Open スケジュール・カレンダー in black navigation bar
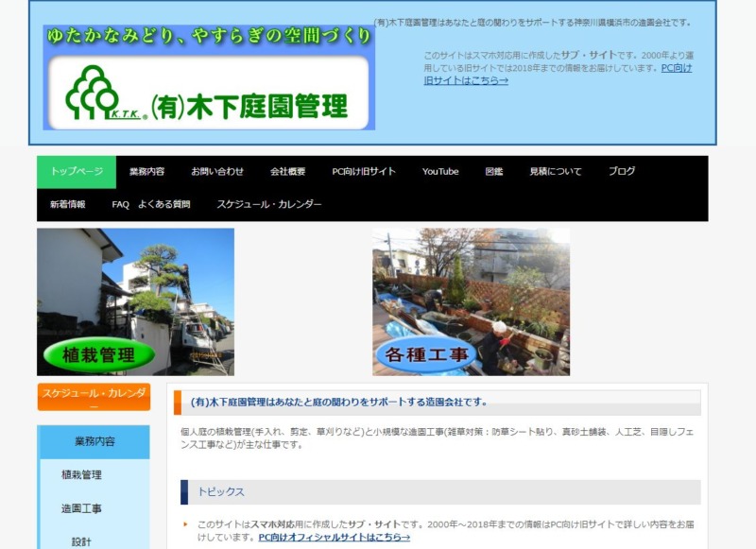Image resolution: width=756 pixels, height=549 pixels. tap(269, 204)
